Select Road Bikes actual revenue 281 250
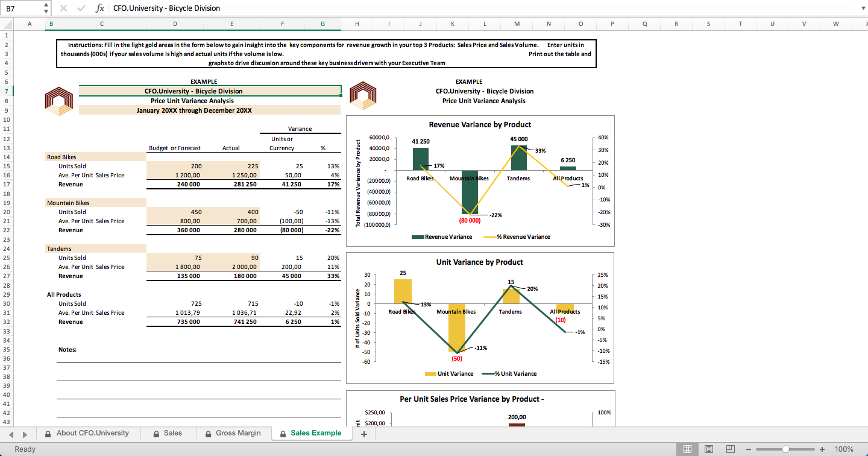This screenshot has height=456, width=868. tap(231, 185)
